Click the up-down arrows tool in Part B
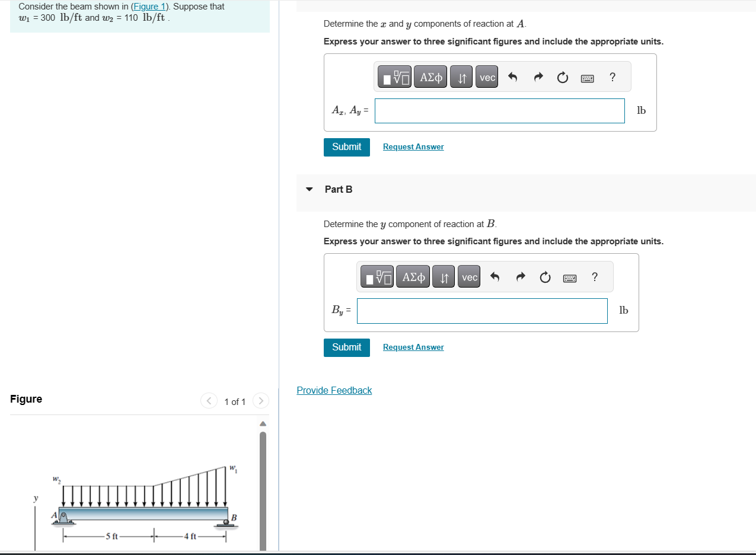The height and width of the screenshot is (555, 756). (443, 276)
